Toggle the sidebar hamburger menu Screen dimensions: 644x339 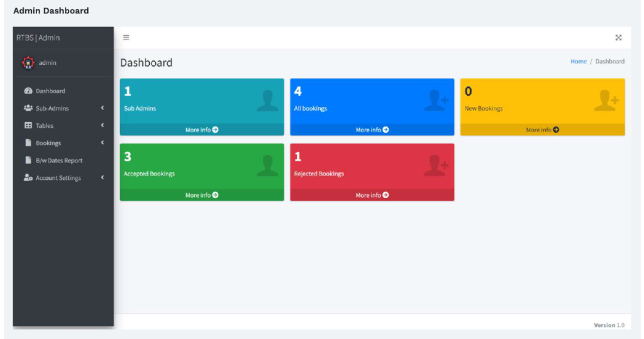pos(126,37)
